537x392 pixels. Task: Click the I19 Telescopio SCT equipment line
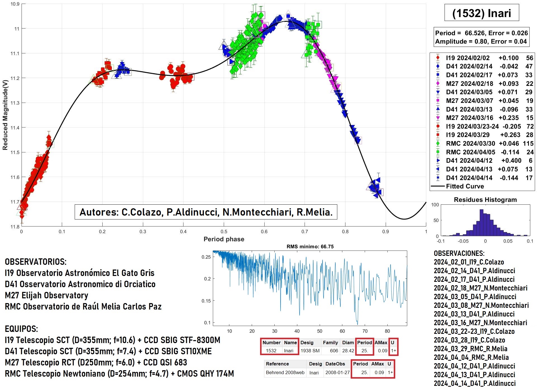[112, 340]
